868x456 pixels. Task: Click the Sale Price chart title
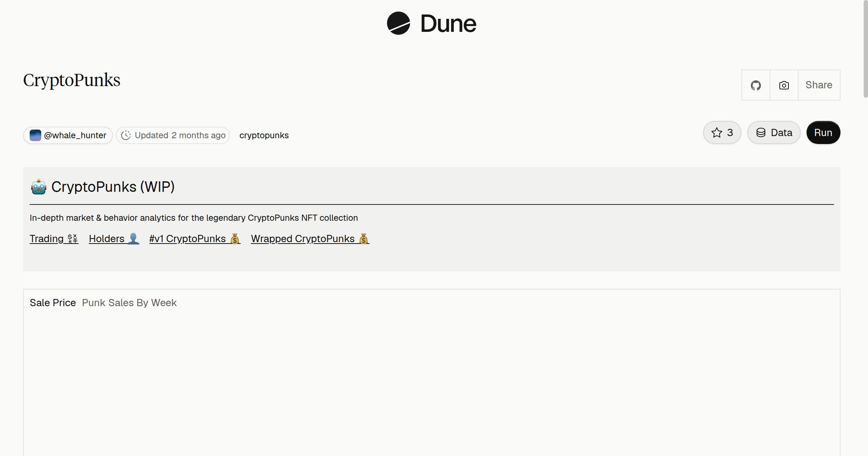tap(53, 303)
